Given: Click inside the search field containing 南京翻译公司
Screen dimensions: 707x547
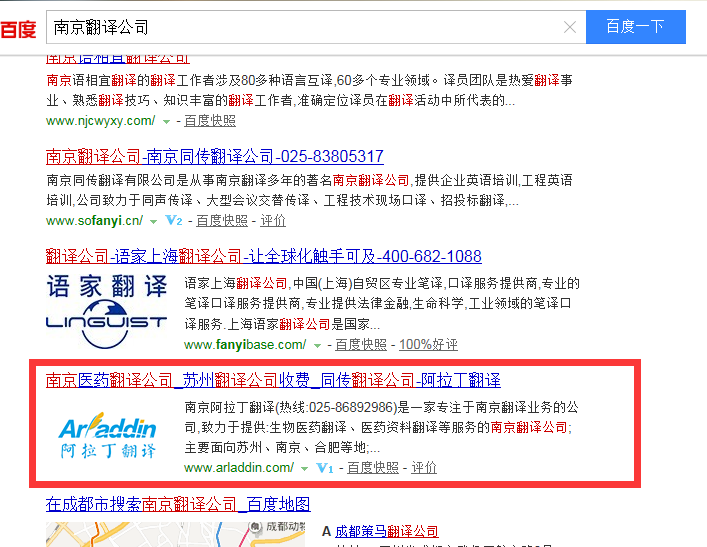Looking at the screenshot, I should pos(300,28).
